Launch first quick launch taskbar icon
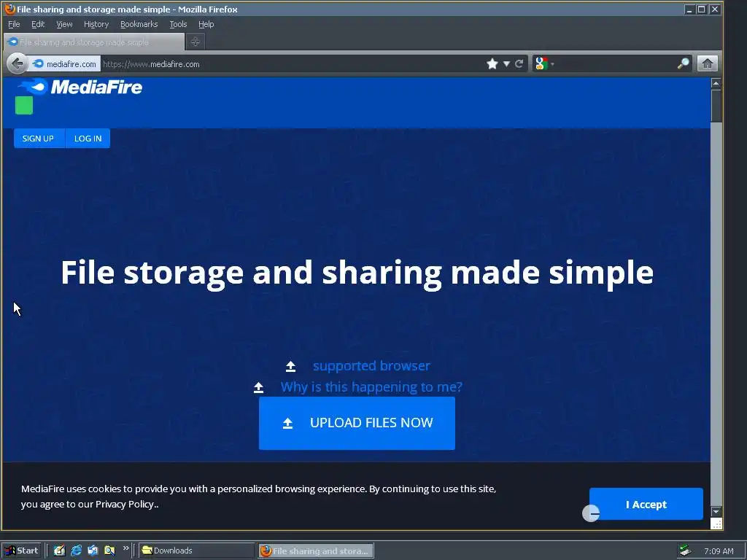The width and height of the screenshot is (747, 560). coord(59,551)
